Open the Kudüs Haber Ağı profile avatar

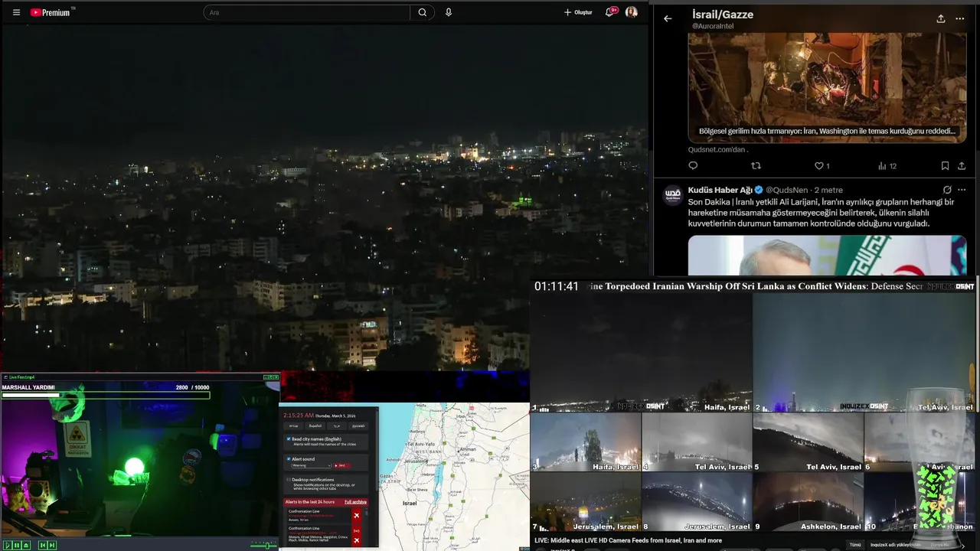point(672,194)
